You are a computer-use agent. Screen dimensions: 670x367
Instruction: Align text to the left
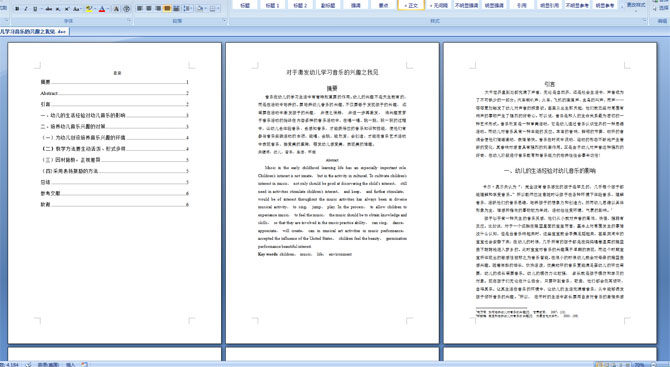[140, 9]
